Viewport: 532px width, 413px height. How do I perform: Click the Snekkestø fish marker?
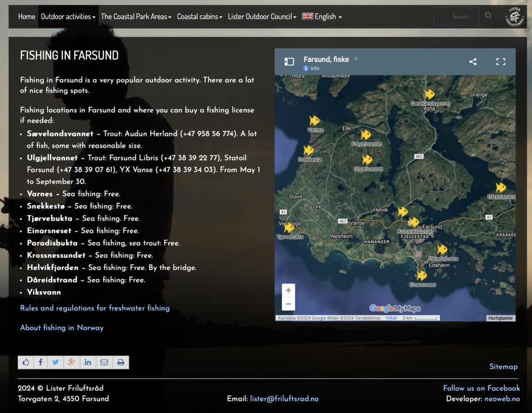click(309, 150)
